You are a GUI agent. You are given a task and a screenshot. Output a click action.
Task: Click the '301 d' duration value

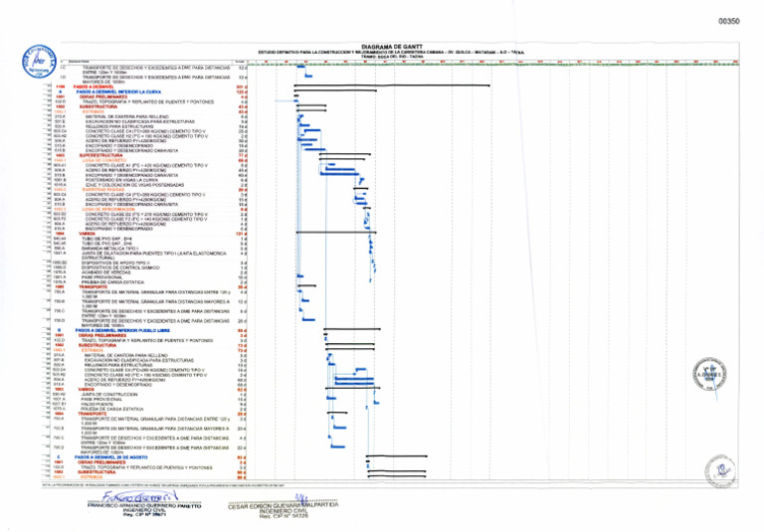[x=241, y=88]
